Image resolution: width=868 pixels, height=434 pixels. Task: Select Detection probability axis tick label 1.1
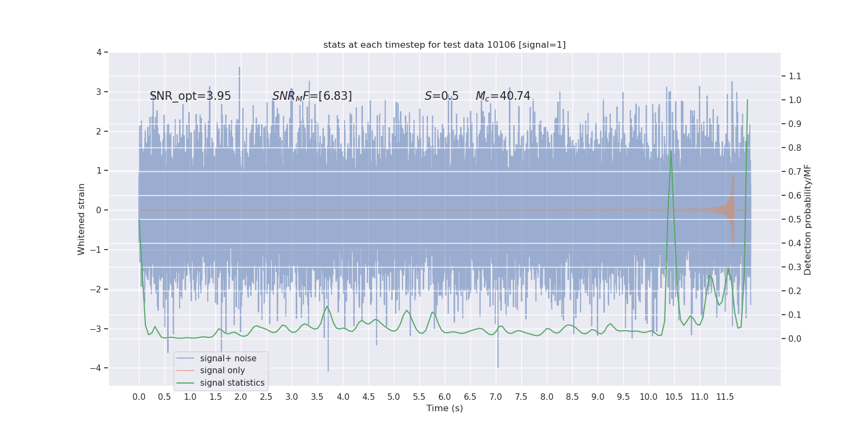pyautogui.click(x=795, y=76)
